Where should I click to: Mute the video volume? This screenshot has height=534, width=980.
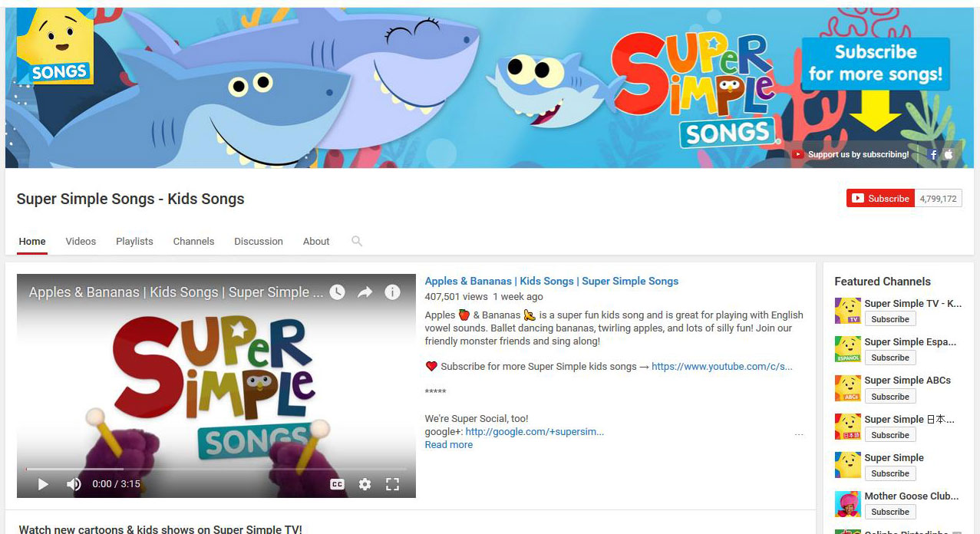point(74,484)
